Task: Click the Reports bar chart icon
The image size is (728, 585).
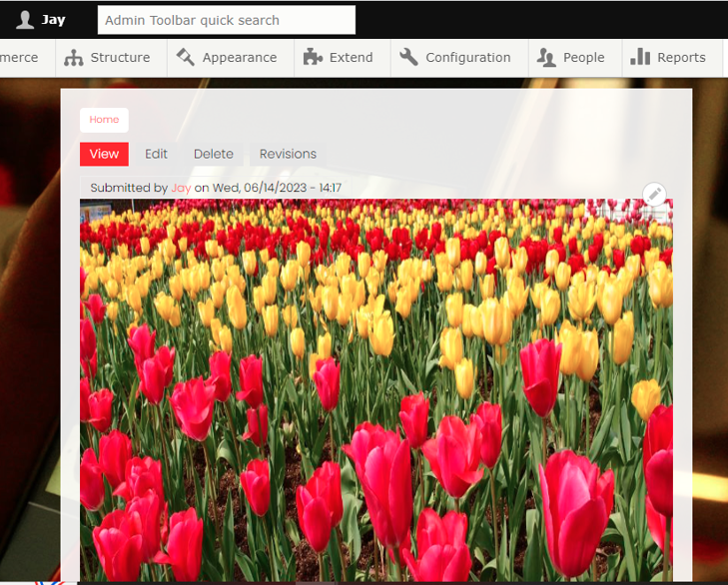Action: point(640,57)
